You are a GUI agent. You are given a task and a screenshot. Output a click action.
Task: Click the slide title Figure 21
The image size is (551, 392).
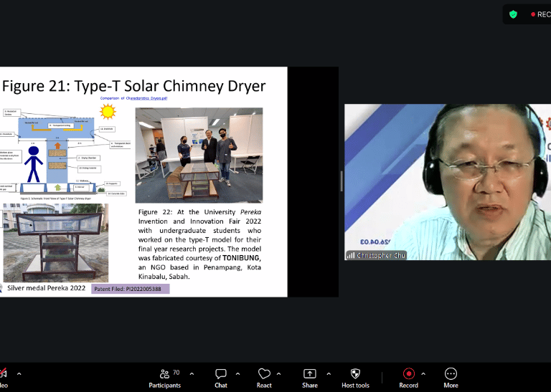tap(134, 86)
